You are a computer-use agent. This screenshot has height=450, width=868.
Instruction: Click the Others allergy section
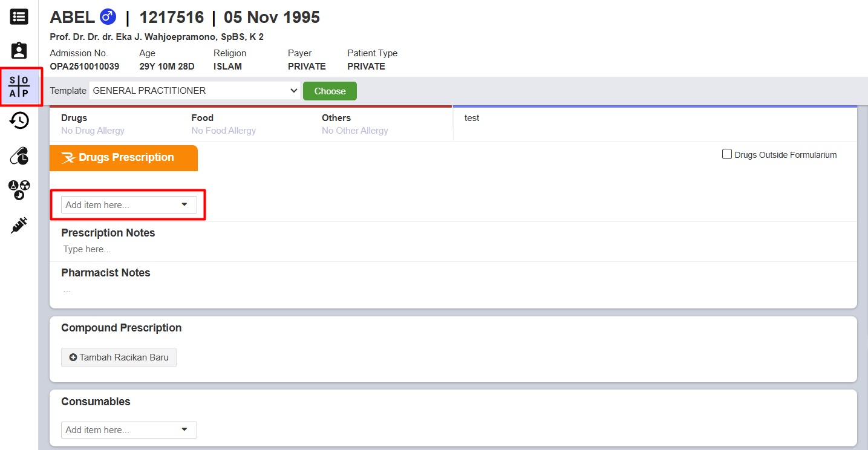(x=354, y=124)
